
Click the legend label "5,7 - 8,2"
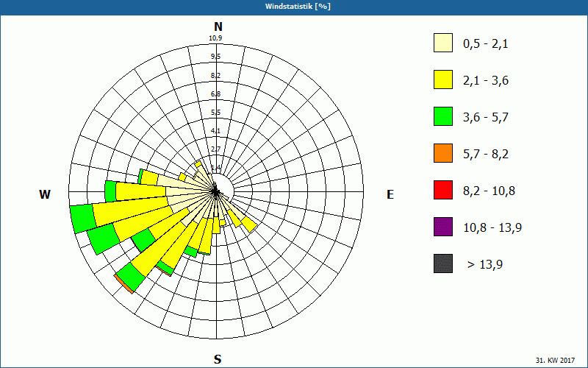pyautogui.click(x=486, y=155)
